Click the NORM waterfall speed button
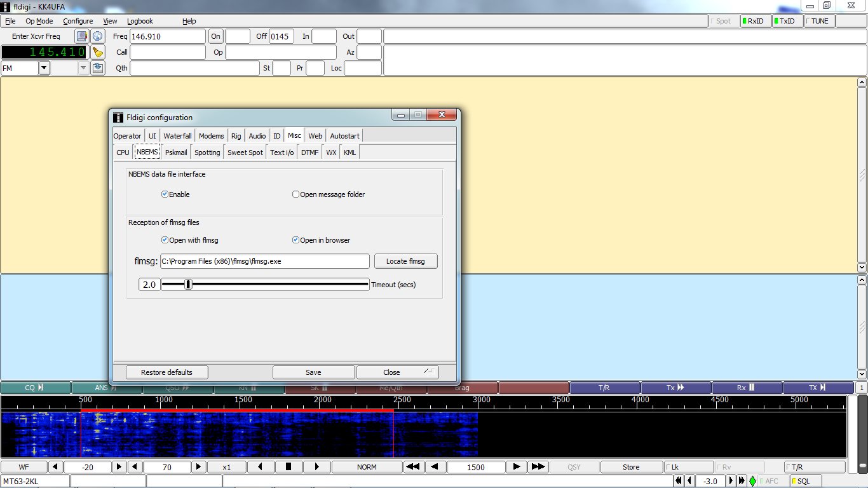 point(367,466)
